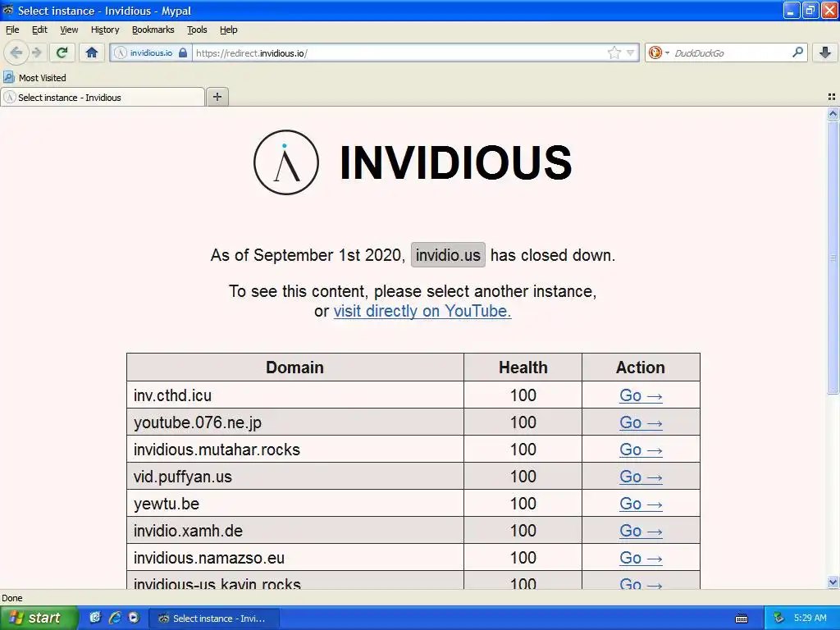Select the 'Select instance - Invidious' tab
The height and width of the screenshot is (630, 840).
point(103,98)
